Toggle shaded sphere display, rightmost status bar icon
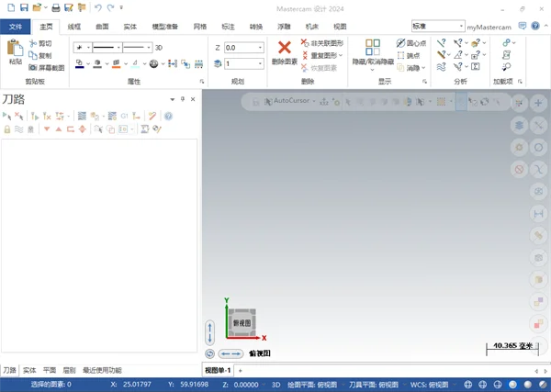This screenshot has width=551, height=392. tap(543, 385)
